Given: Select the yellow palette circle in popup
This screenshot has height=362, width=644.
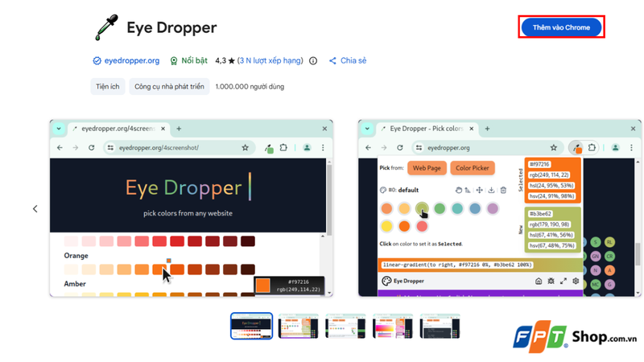Looking at the screenshot, I should coord(386,226).
